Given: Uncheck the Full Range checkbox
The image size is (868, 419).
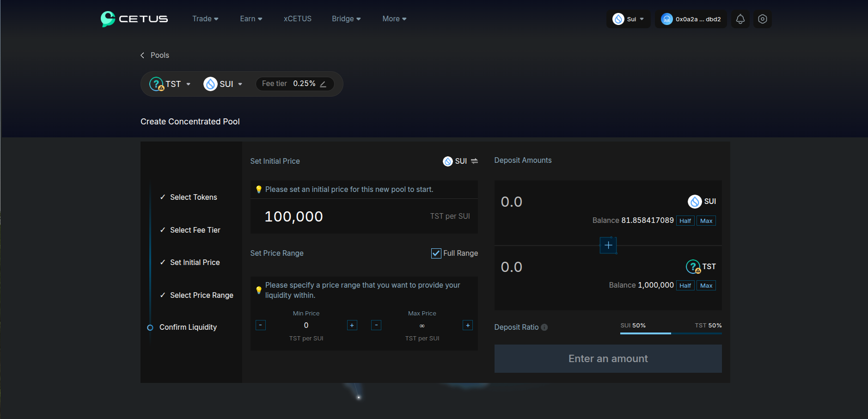Looking at the screenshot, I should coord(436,253).
